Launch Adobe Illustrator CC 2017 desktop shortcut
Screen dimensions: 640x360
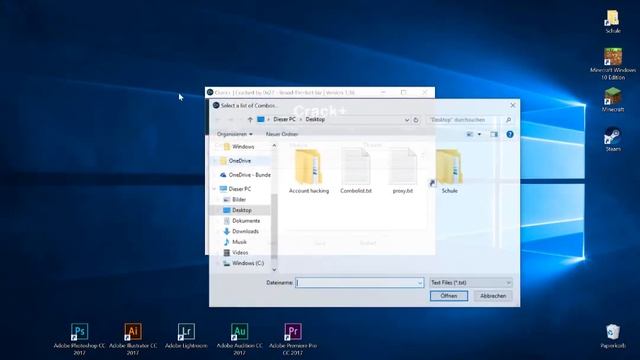pyautogui.click(x=133, y=338)
